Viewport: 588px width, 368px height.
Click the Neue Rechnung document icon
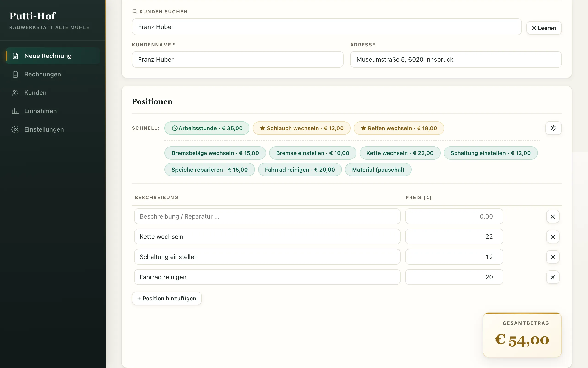(15, 56)
